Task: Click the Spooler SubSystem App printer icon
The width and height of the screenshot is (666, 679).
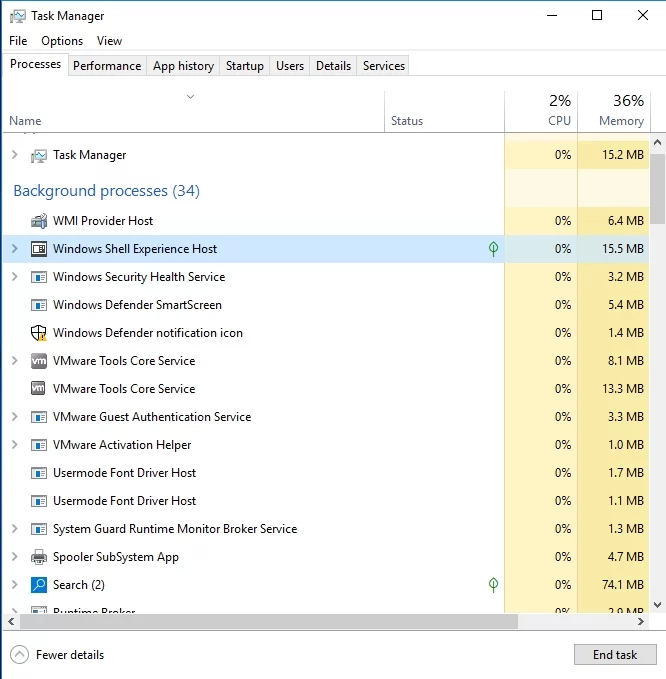Action: pos(39,557)
